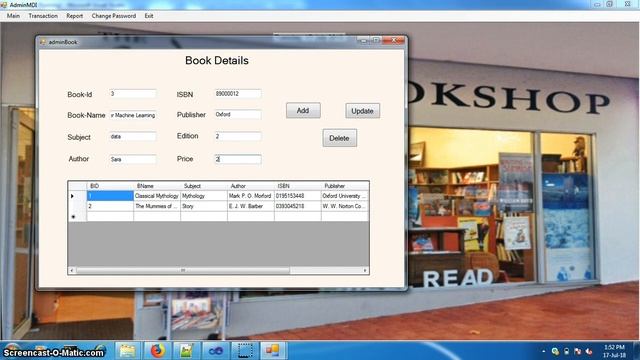The height and width of the screenshot is (360, 640).
Task: Switch to Visual Studio infinity taskbar icon
Action: coord(216,351)
